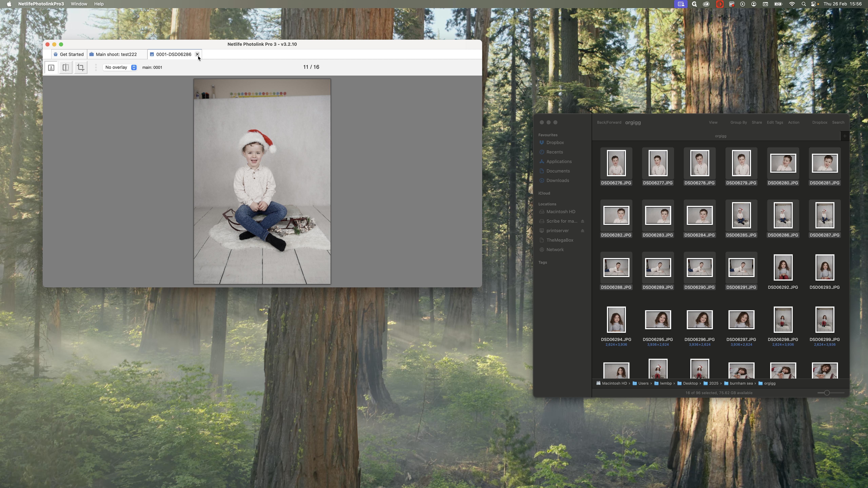Open the No overlay dropdown
The width and height of the screenshot is (868, 488).
click(x=120, y=67)
